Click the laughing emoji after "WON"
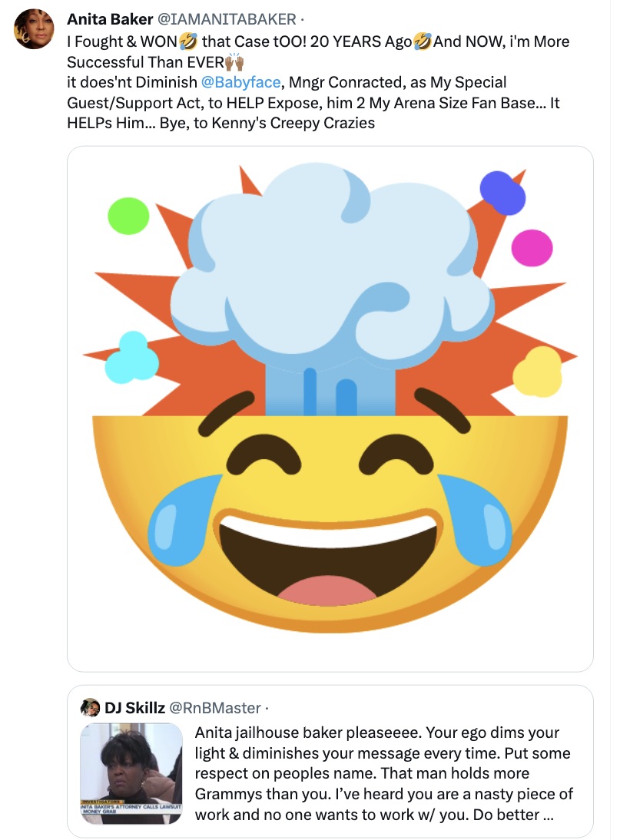Viewport: 620px width, 840px height. pos(188,40)
